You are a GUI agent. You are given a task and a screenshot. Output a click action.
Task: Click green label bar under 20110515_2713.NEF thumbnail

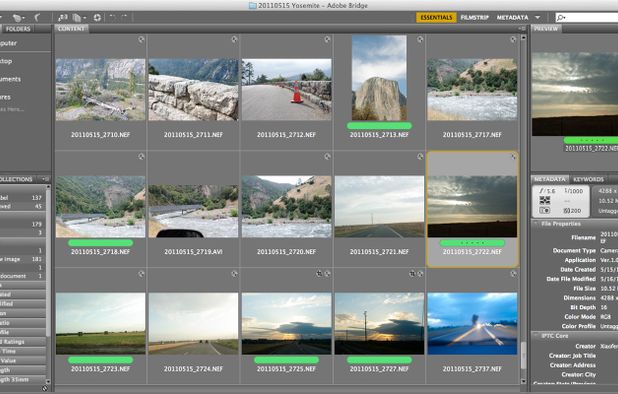pos(379,126)
